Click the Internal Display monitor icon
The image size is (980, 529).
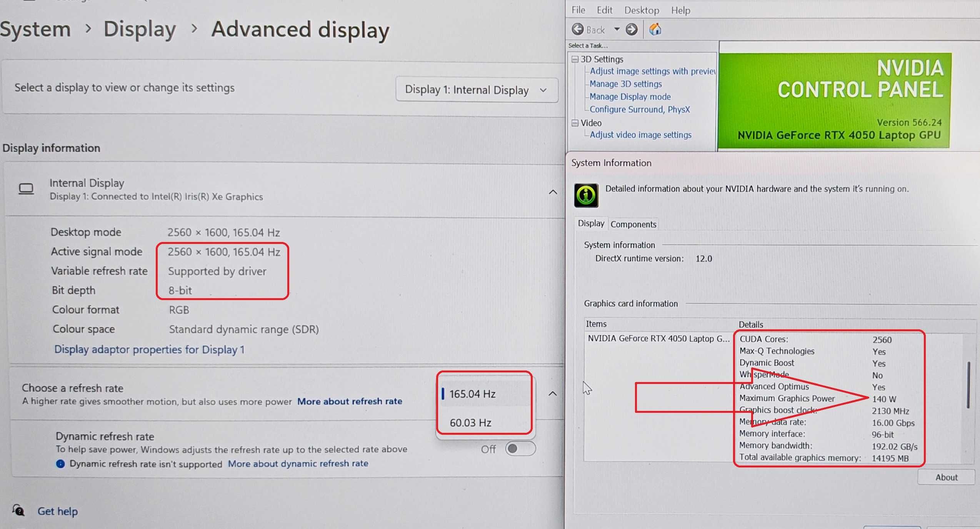click(26, 189)
